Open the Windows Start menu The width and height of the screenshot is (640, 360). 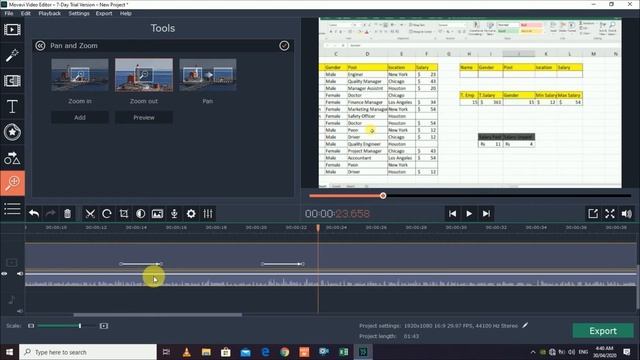click(9, 352)
